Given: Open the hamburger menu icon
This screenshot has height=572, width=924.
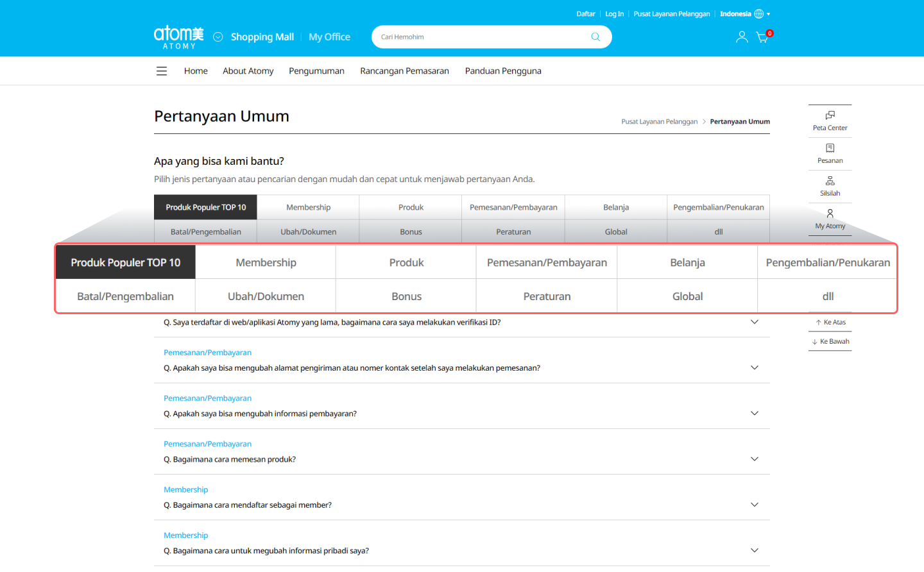Looking at the screenshot, I should pyautogui.click(x=162, y=71).
